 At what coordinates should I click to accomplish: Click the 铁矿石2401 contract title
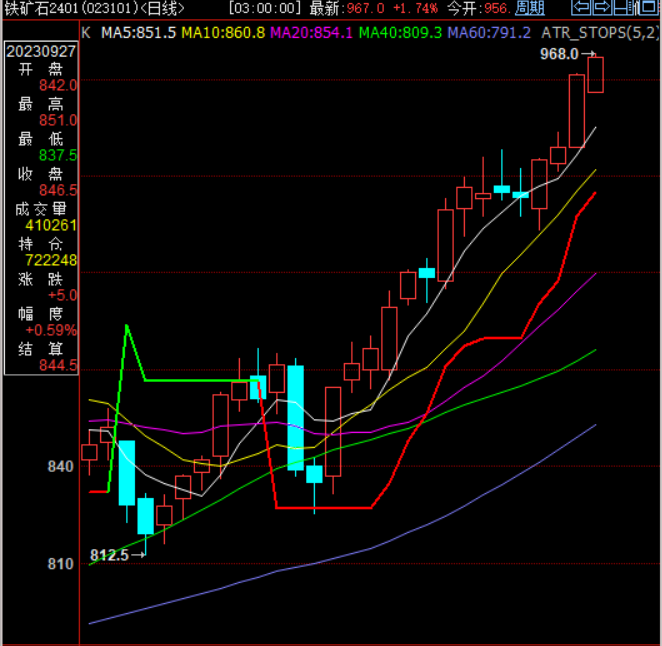click(42, 9)
